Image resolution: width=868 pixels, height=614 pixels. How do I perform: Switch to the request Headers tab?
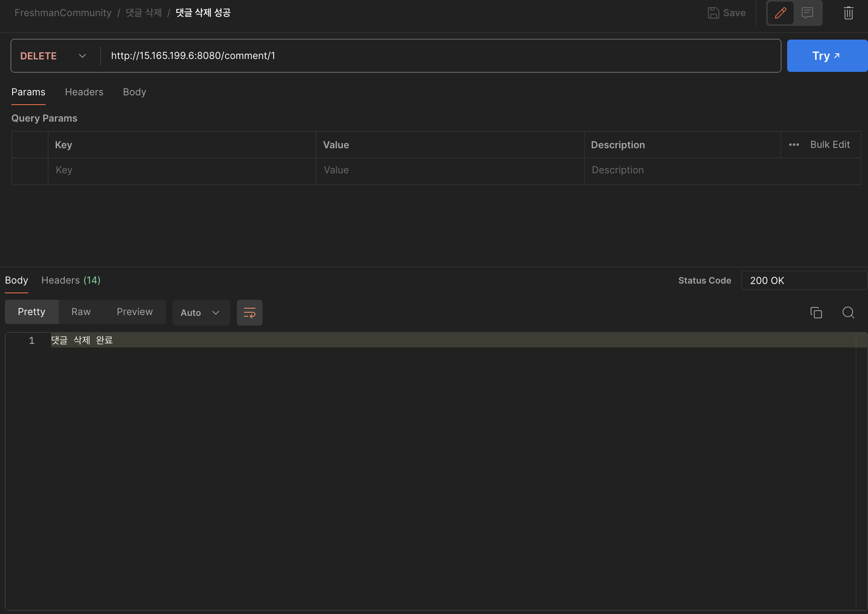[84, 92]
